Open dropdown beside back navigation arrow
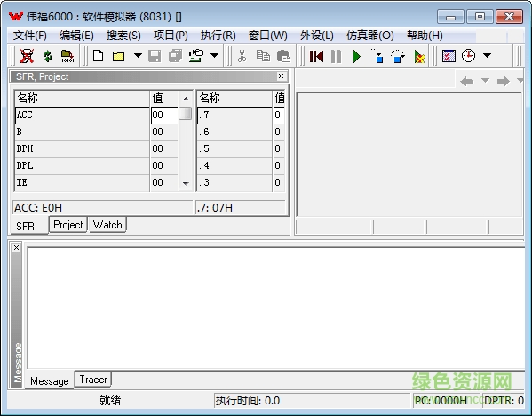Image resolution: width=532 pixels, height=416 pixels. [x=485, y=81]
